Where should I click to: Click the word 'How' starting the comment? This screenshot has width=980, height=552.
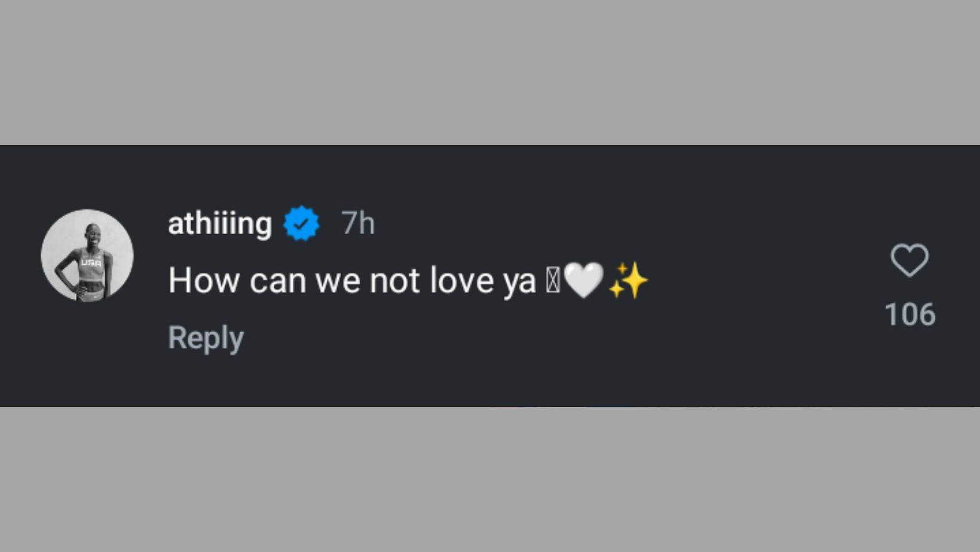click(204, 280)
